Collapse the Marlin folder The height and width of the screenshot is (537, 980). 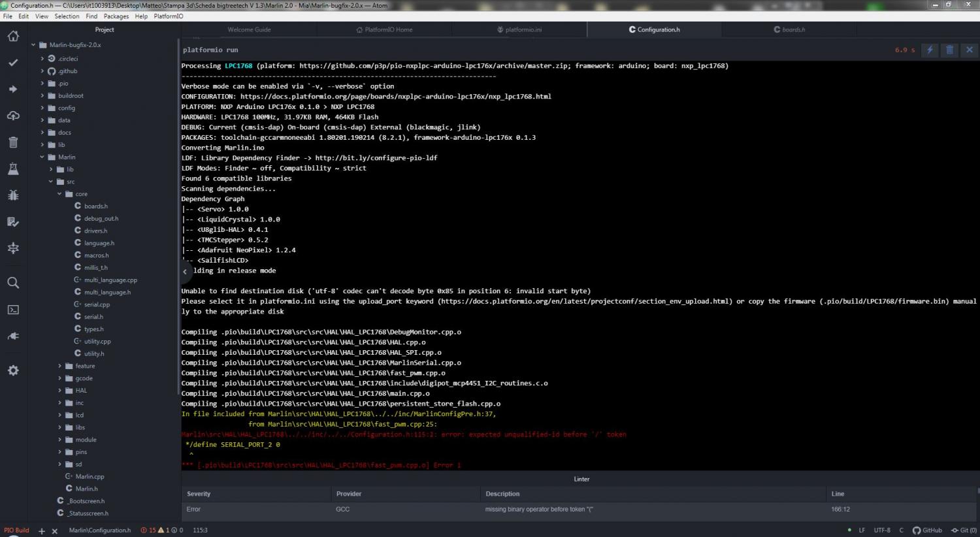pos(42,157)
